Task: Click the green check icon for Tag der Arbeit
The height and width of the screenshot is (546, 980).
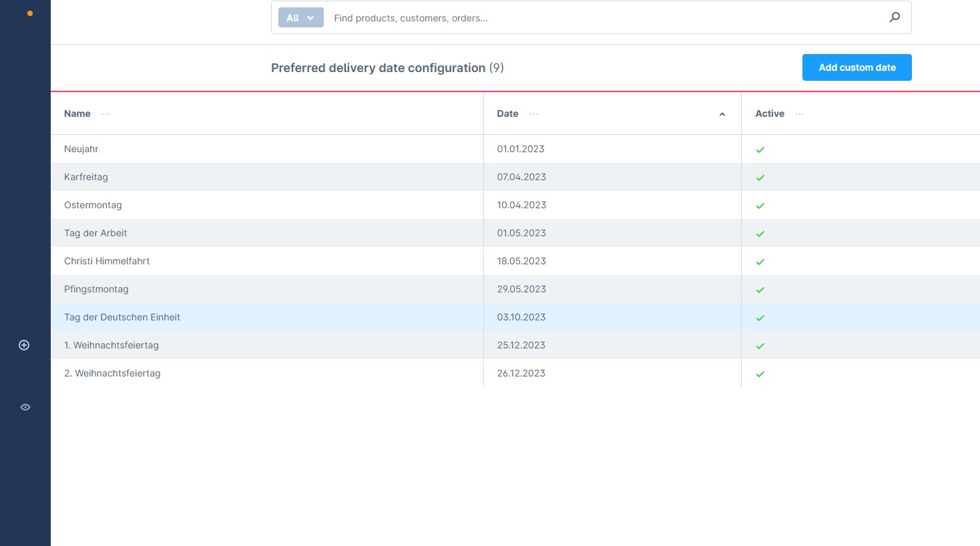Action: pyautogui.click(x=760, y=234)
